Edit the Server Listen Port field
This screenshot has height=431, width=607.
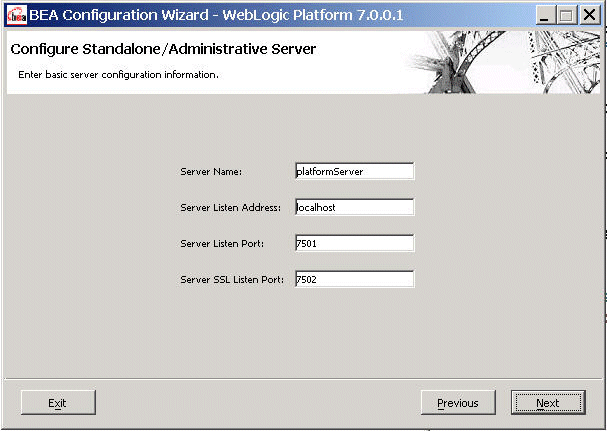pos(354,243)
